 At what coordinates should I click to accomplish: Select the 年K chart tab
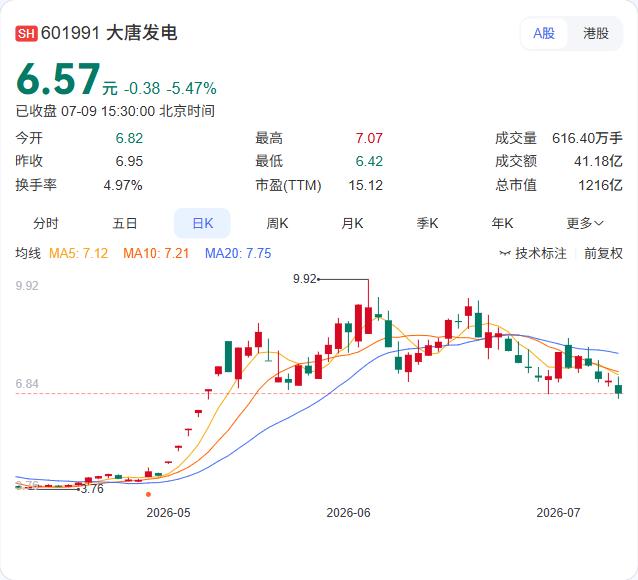(x=502, y=223)
